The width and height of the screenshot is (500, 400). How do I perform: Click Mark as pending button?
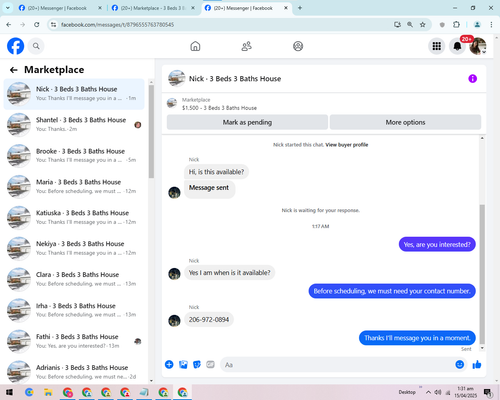tap(247, 122)
